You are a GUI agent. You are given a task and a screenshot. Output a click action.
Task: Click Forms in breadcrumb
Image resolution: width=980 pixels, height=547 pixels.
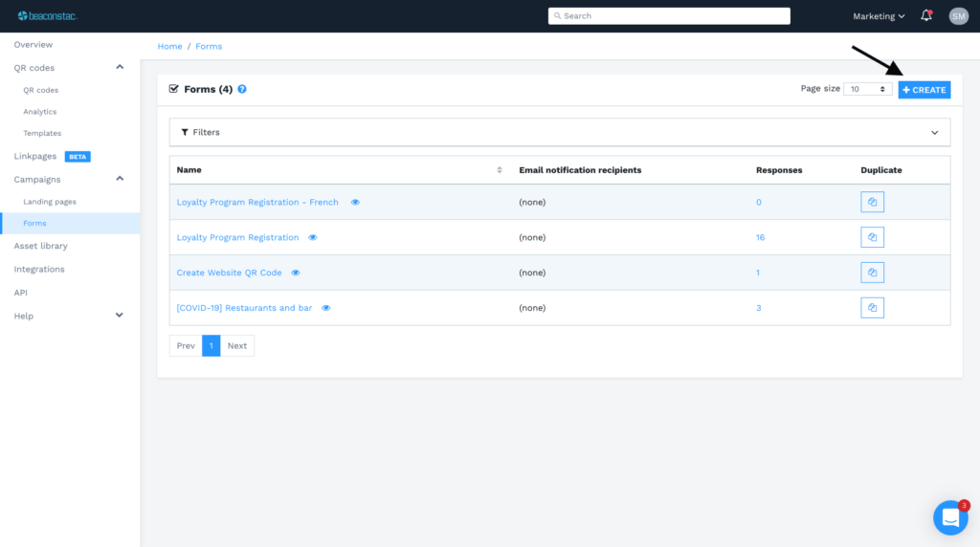(x=209, y=46)
